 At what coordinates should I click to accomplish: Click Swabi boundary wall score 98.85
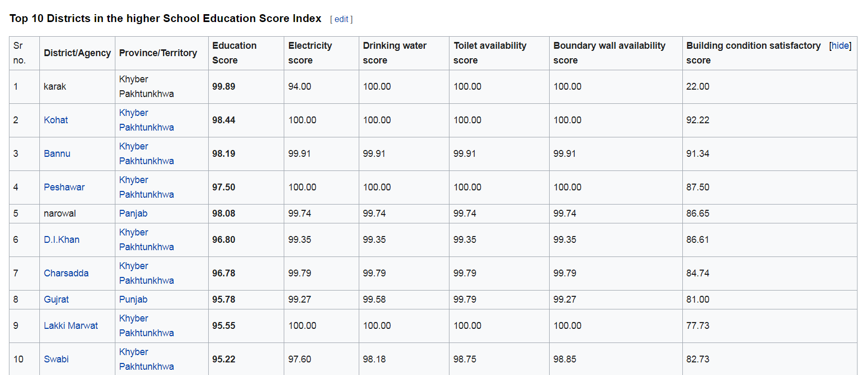tap(564, 359)
